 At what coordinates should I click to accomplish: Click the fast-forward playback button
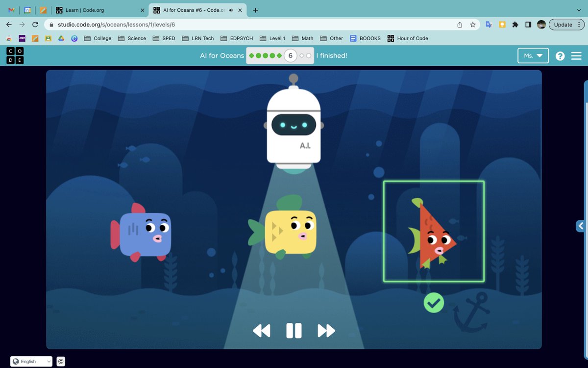326,331
